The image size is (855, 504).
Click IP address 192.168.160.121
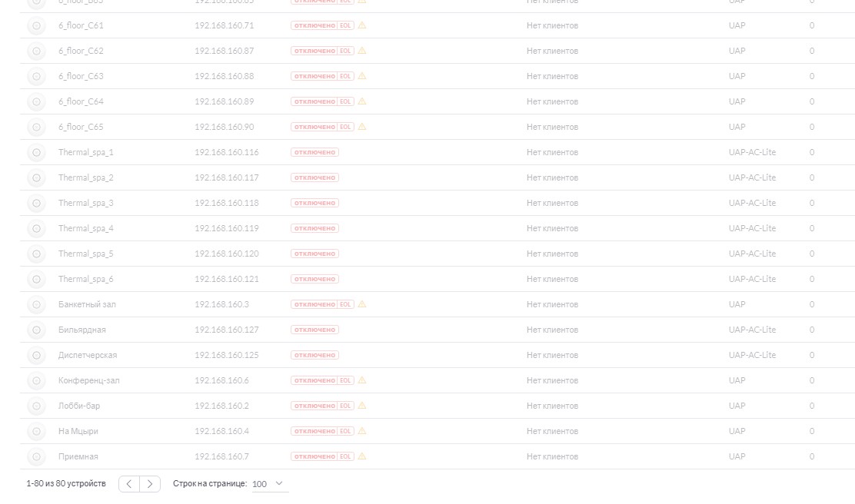226,279
